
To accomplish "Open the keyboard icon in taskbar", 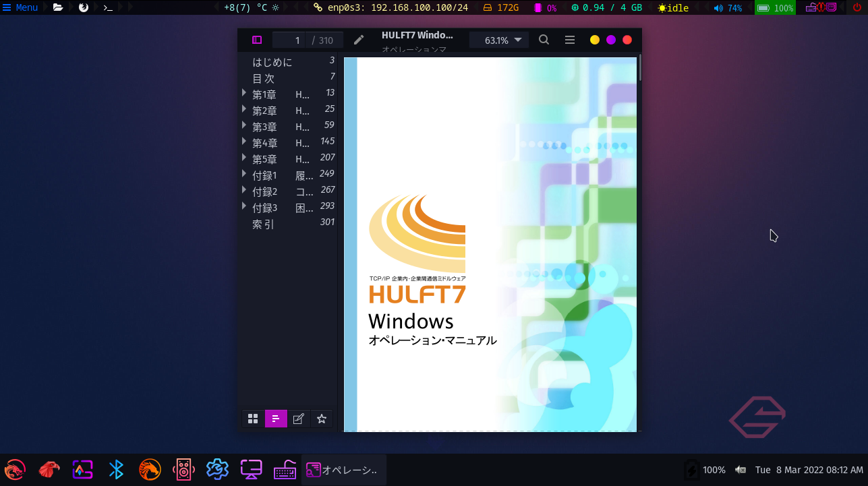I will tap(285, 469).
